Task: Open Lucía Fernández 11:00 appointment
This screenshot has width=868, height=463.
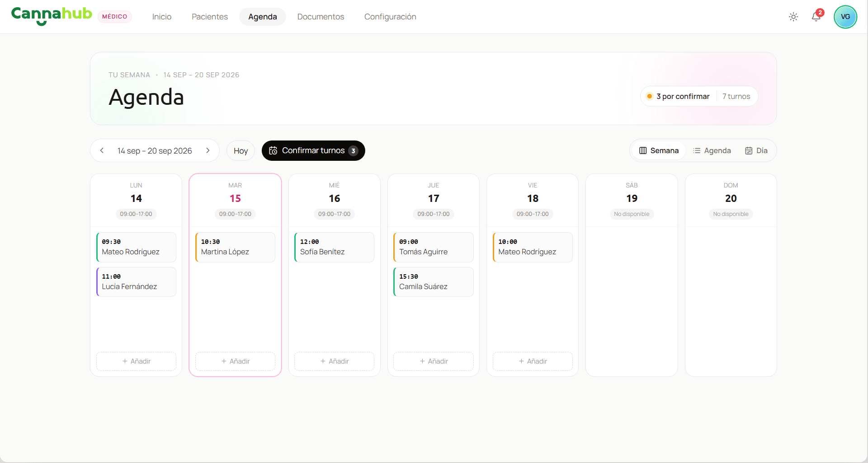Action: (x=136, y=282)
